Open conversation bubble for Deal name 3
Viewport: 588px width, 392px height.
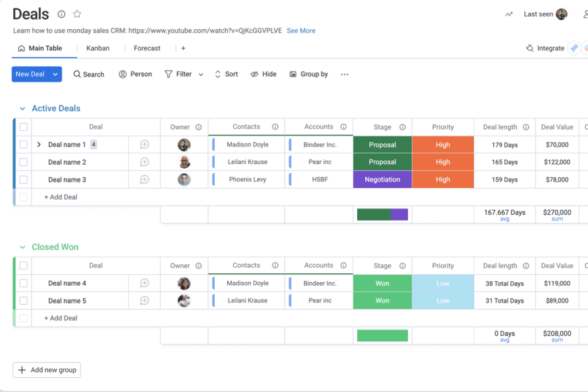click(x=144, y=180)
